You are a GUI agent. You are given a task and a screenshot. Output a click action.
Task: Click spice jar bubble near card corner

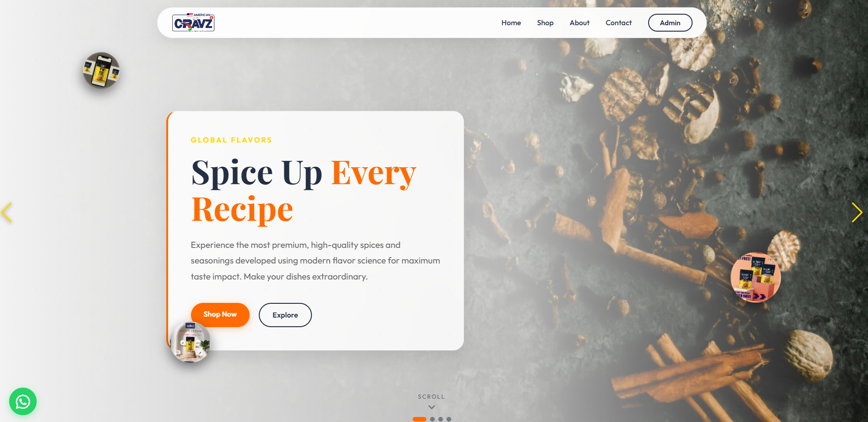click(190, 342)
